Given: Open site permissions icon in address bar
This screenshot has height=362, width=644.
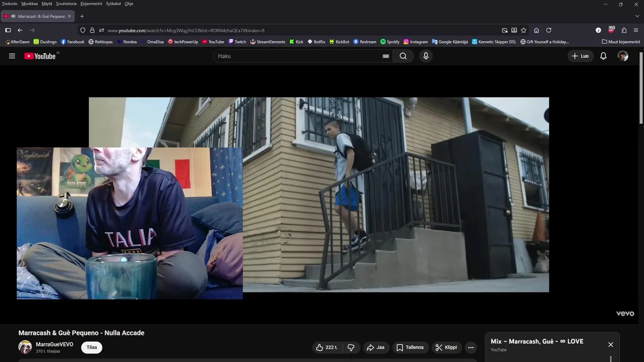Looking at the screenshot, I should pos(101,30).
